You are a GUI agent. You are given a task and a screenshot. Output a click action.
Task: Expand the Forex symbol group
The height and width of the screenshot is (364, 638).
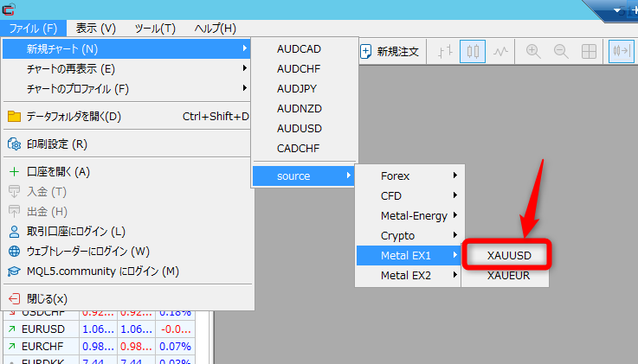(x=409, y=176)
